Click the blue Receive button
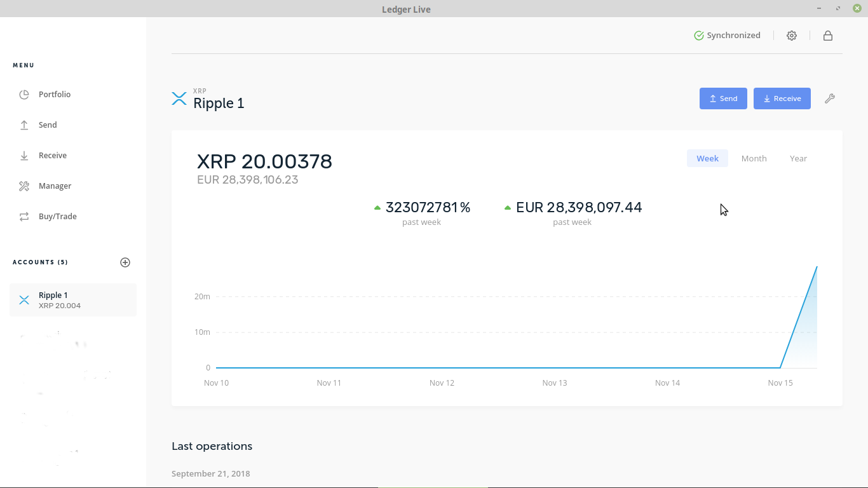868x488 pixels. tap(782, 98)
